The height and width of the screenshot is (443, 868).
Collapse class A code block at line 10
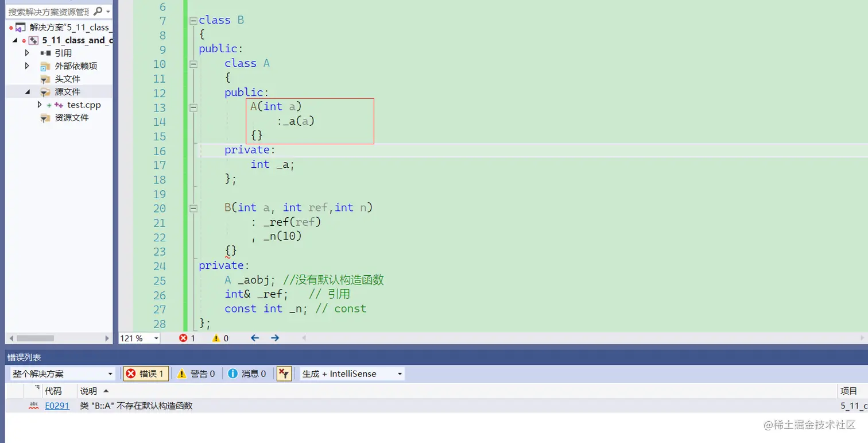tap(193, 64)
